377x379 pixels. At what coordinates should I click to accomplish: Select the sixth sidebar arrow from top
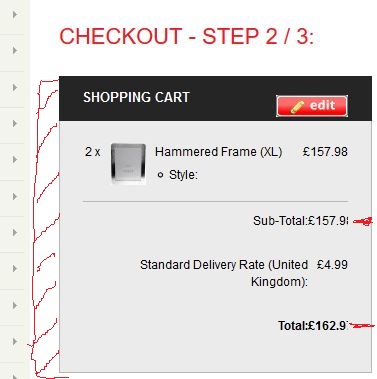click(15, 196)
